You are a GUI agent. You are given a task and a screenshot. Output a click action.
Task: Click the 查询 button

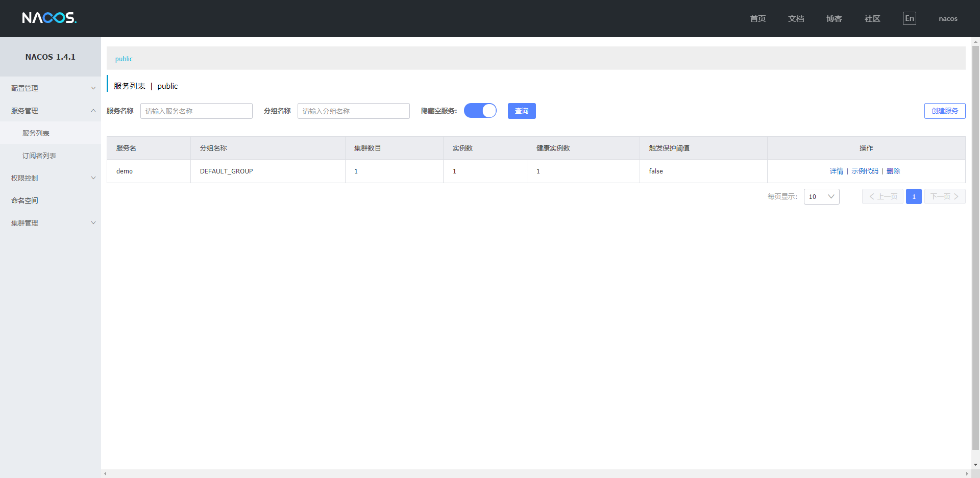522,111
